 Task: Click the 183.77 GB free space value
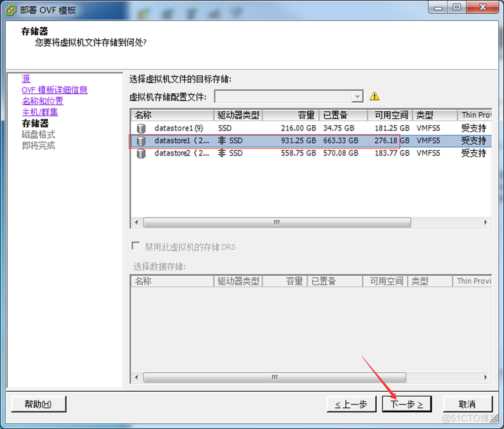pos(392,153)
